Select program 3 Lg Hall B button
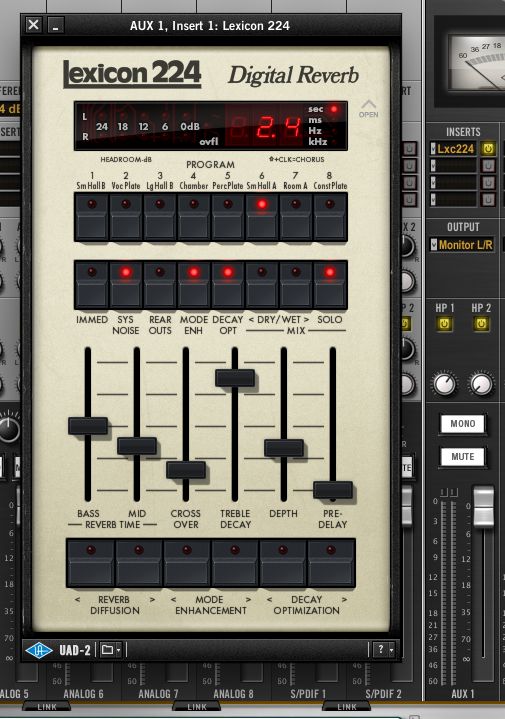 [160, 217]
